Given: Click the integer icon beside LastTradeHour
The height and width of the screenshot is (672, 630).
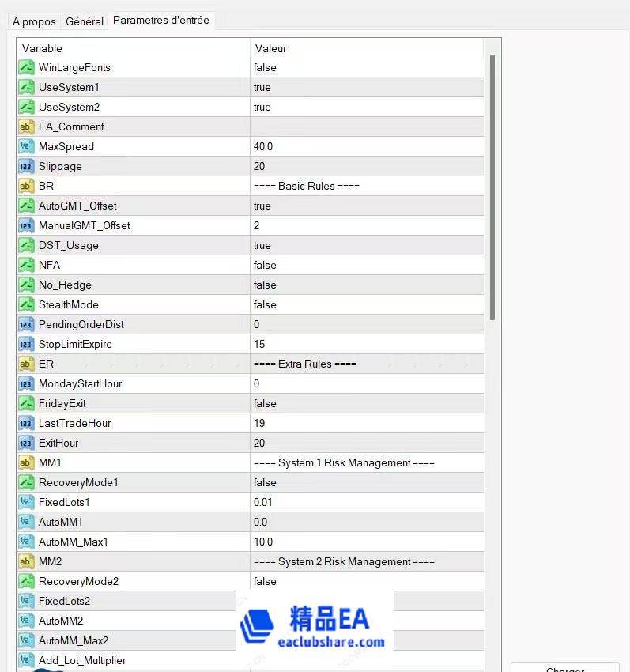Looking at the screenshot, I should coord(26,423).
